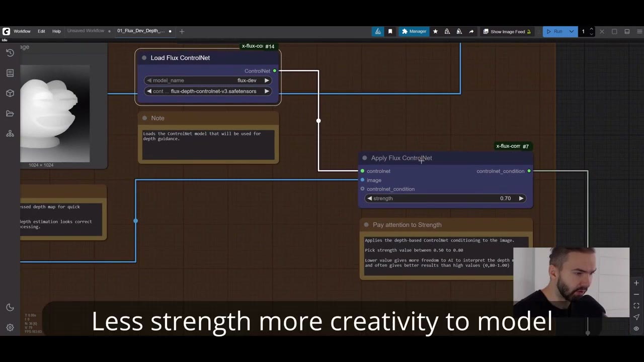Click the star icon next to Manager
The height and width of the screenshot is (362, 644).
[x=435, y=31]
